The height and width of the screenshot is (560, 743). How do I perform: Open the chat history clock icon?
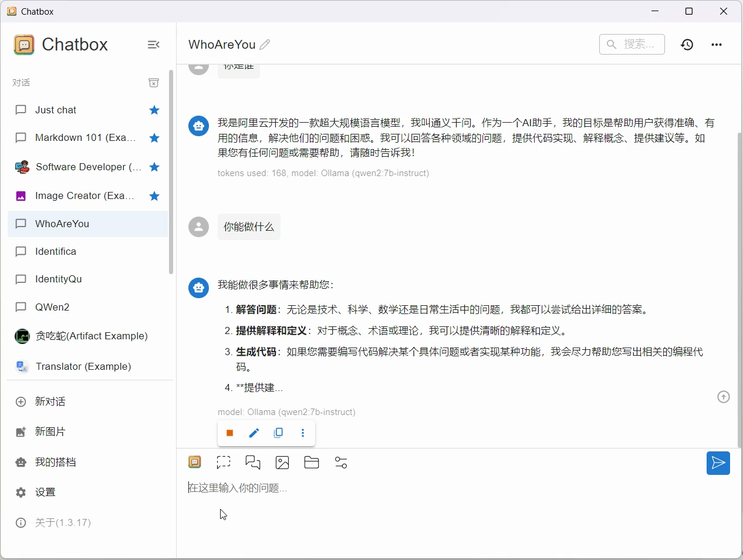coord(687,45)
